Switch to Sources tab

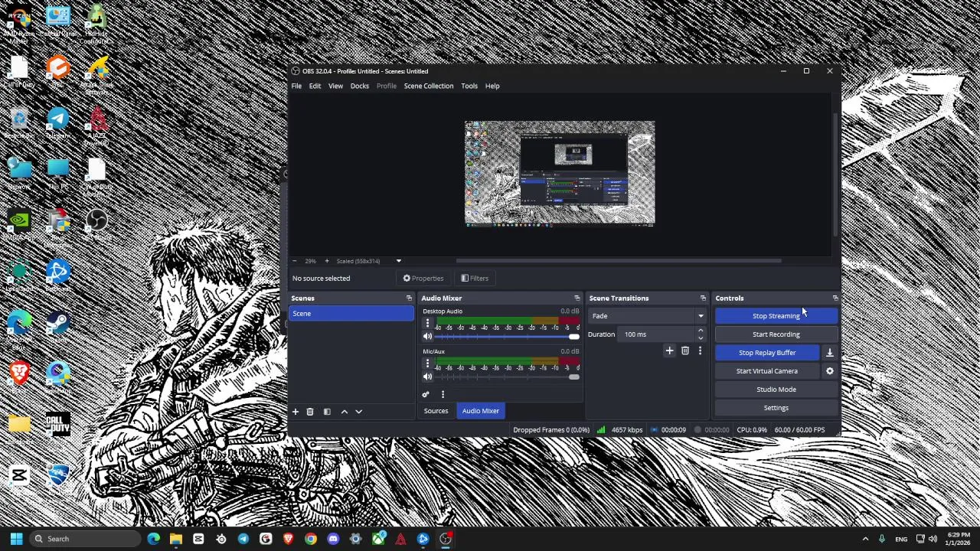[x=436, y=411]
